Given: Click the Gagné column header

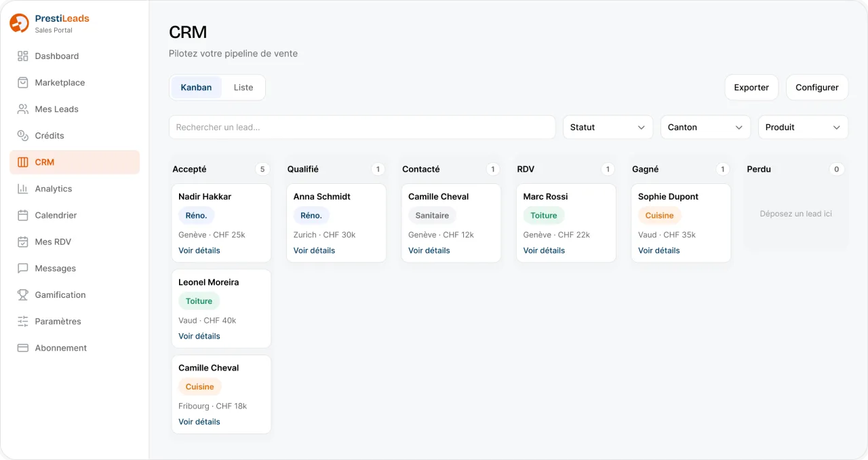Looking at the screenshot, I should (645, 169).
